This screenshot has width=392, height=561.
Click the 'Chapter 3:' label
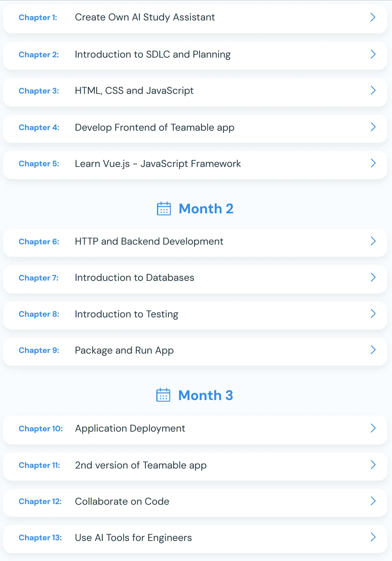[39, 91]
